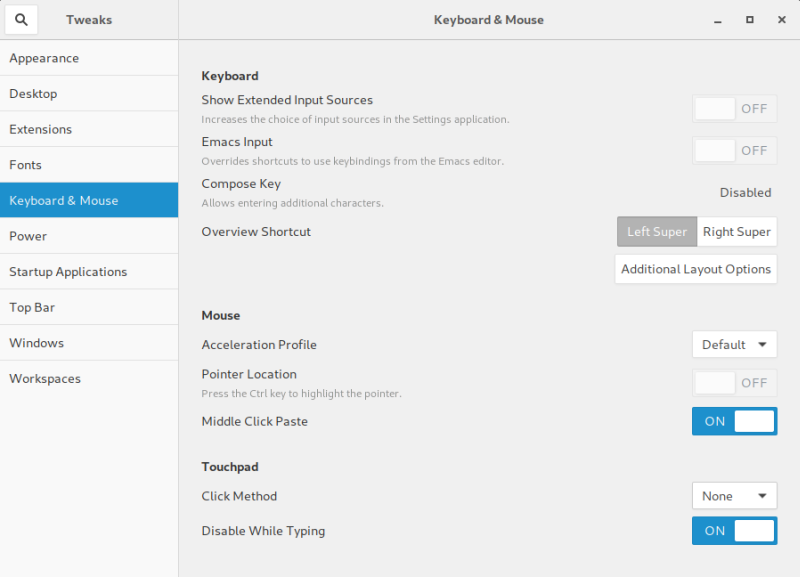Open search in Tweaks
800x577 pixels.
[21, 19]
